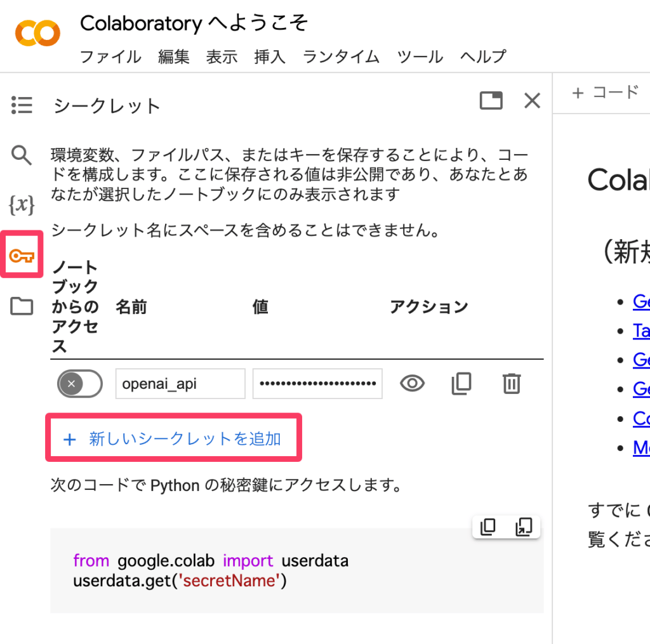Toggle notebook access for openai_api
650x644 pixels.
(79, 383)
